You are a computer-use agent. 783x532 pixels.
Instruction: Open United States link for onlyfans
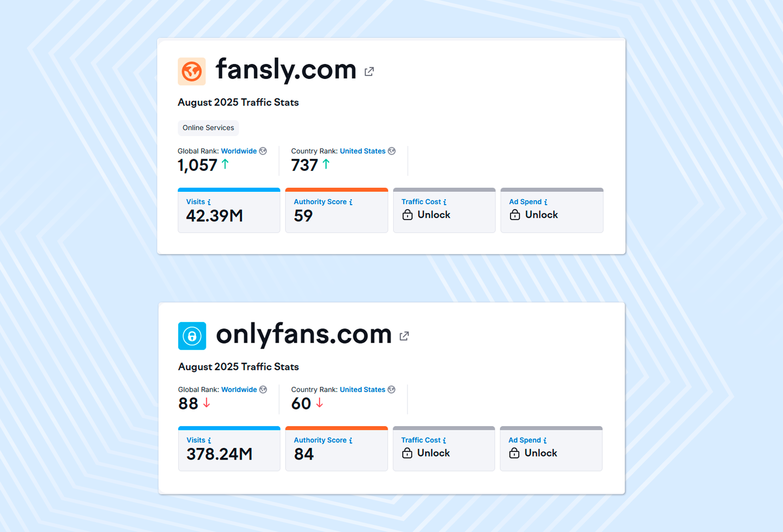pyautogui.click(x=362, y=390)
